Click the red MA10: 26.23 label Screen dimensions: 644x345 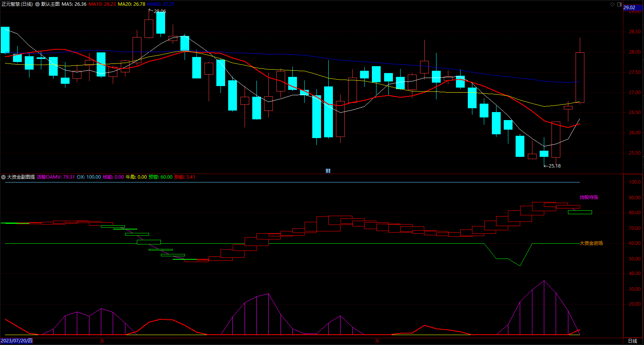pyautogui.click(x=102, y=4)
